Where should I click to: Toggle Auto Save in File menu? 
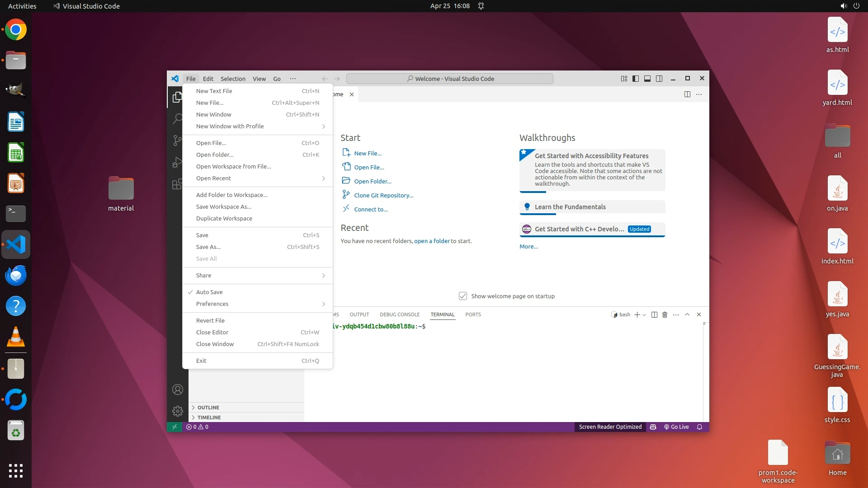209,292
